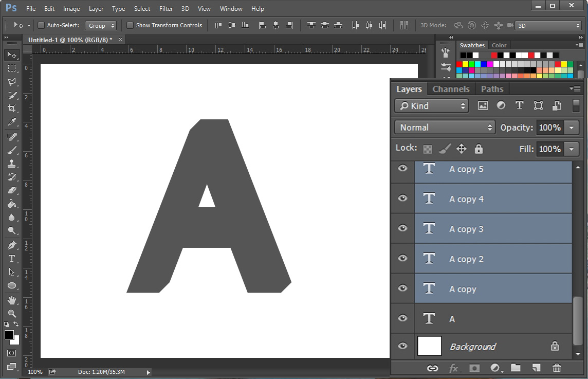Open the Swatches panel flyout menu
The height and width of the screenshot is (379, 588).
click(x=579, y=45)
